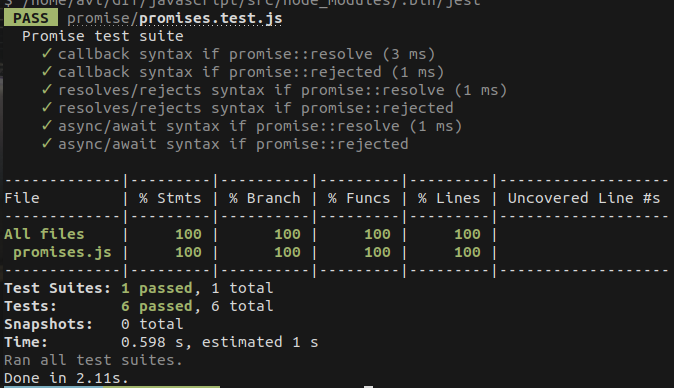Click 'Done in 2.11s.' line
This screenshot has height=388, width=674.
click(67, 378)
